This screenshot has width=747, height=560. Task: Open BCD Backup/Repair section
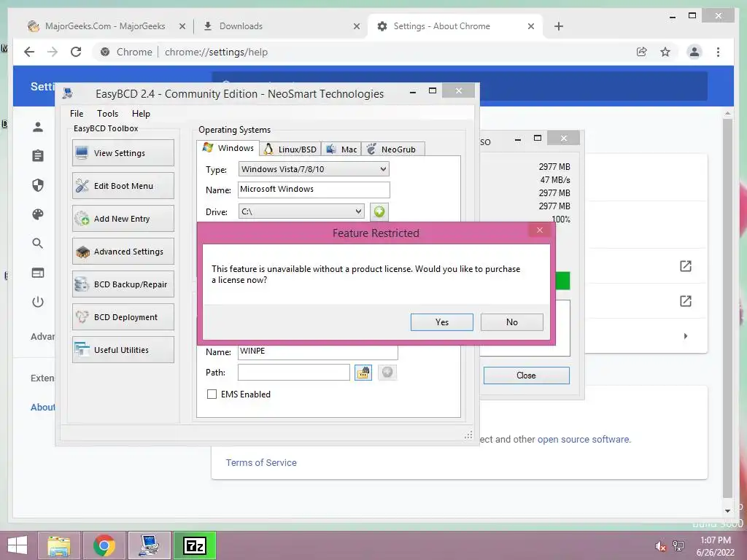(x=123, y=284)
